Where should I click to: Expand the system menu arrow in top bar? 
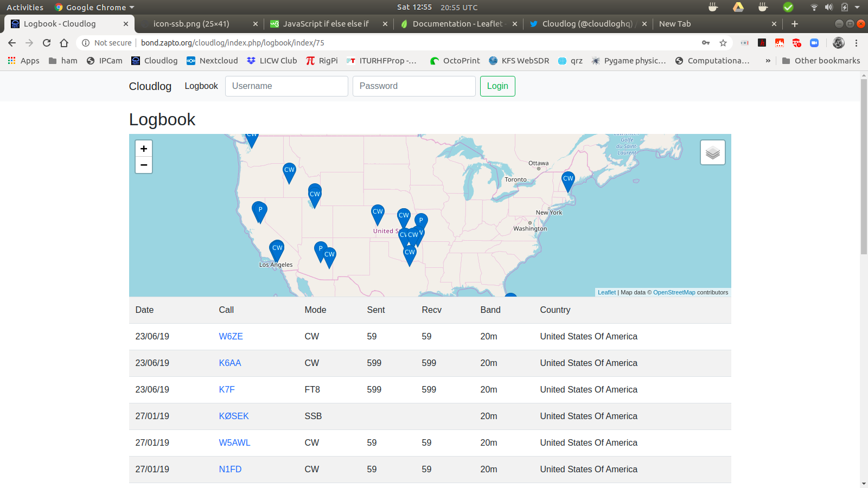click(x=857, y=7)
